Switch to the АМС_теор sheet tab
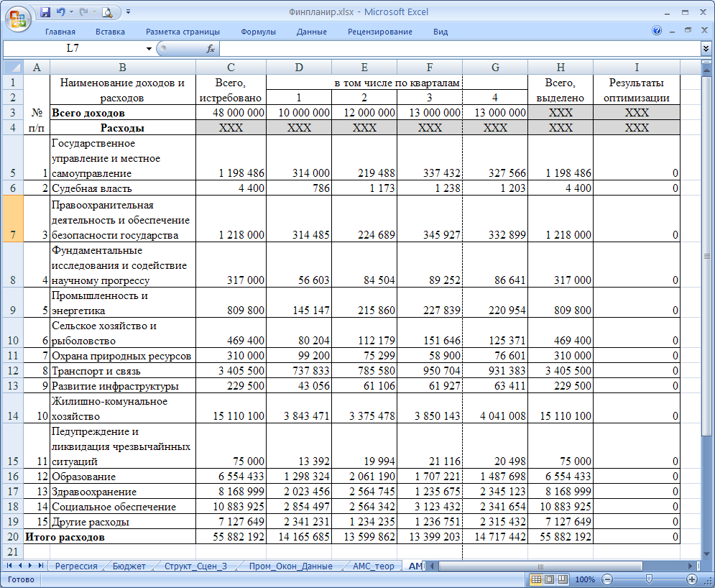 374,566
